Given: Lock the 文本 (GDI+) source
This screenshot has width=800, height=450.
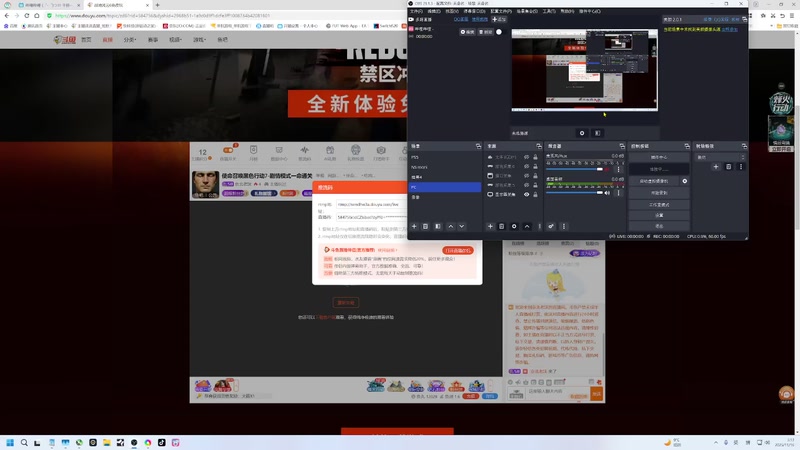Looking at the screenshot, I should (535, 157).
